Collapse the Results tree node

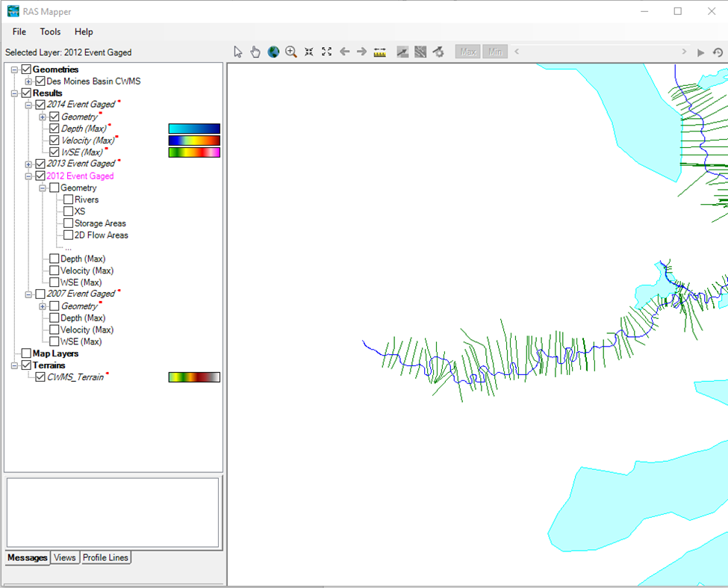point(14,93)
